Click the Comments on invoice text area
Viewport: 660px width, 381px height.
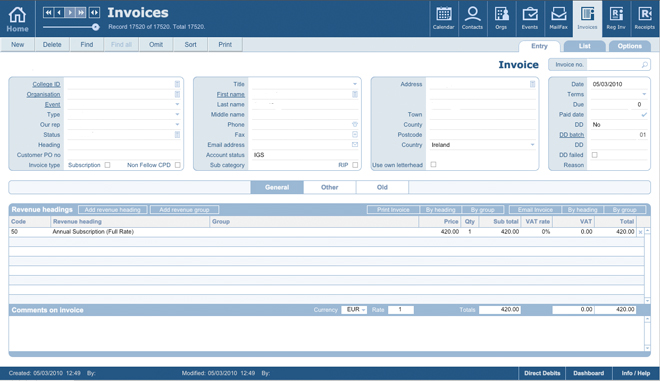coord(327,333)
